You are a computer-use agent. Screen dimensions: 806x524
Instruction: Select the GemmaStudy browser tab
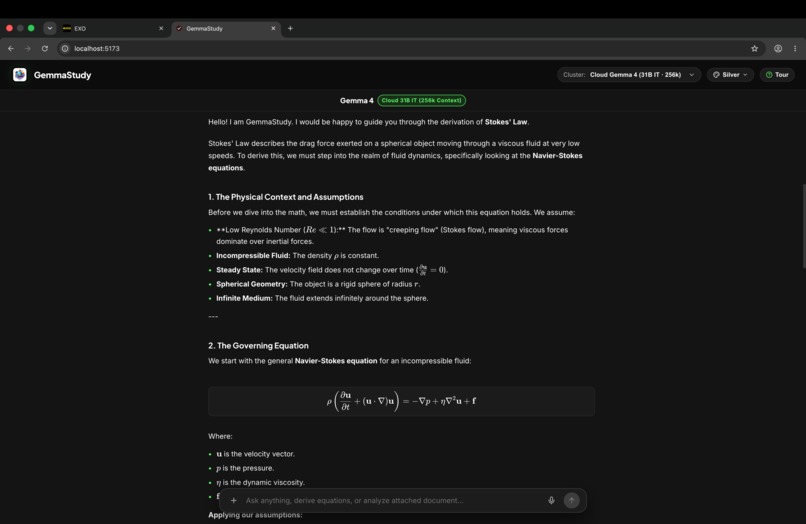[x=224, y=29]
